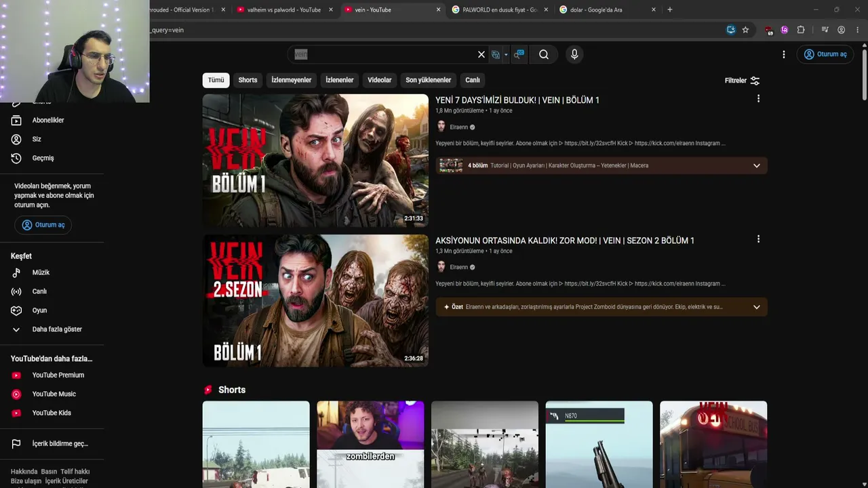Click the Basın footer link
868x488 pixels.
[x=49, y=472]
